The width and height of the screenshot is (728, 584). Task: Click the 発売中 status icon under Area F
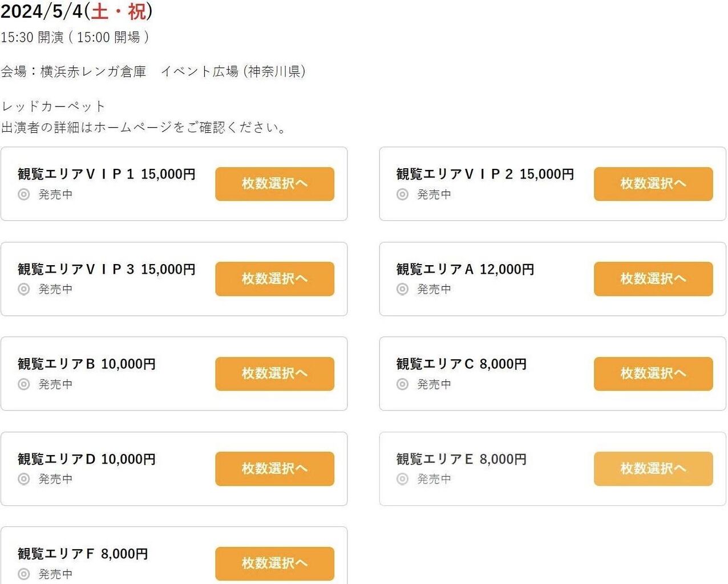24,574
